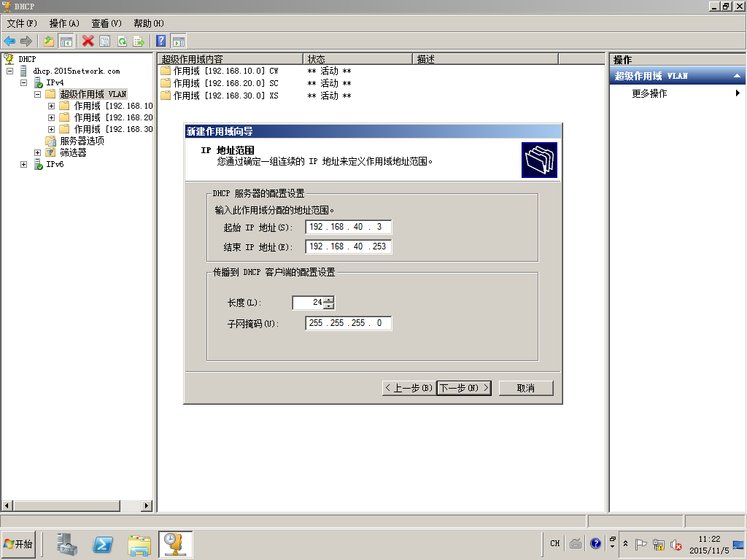This screenshot has width=747, height=560.
Task: Click the green Refresh icon
Action: coord(122,41)
